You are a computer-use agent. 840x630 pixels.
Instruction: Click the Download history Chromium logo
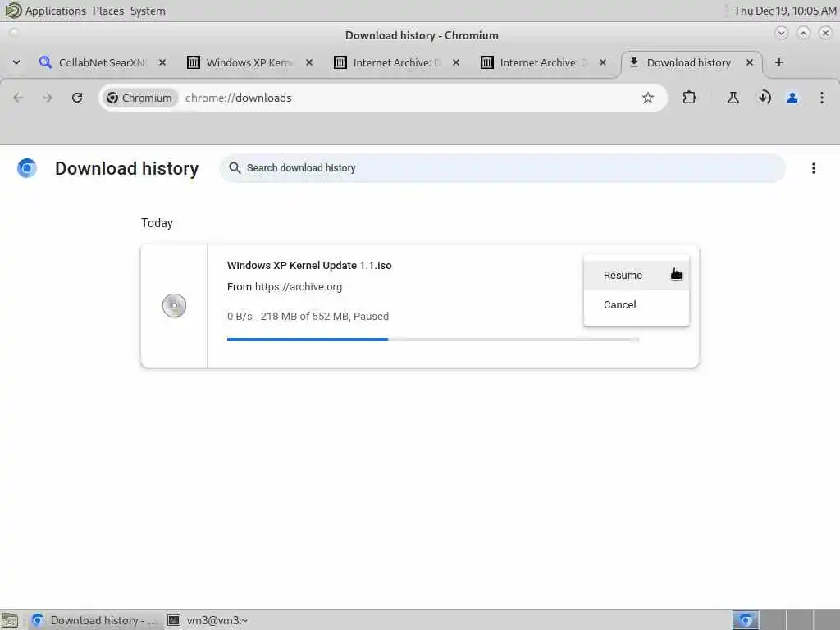click(27, 168)
